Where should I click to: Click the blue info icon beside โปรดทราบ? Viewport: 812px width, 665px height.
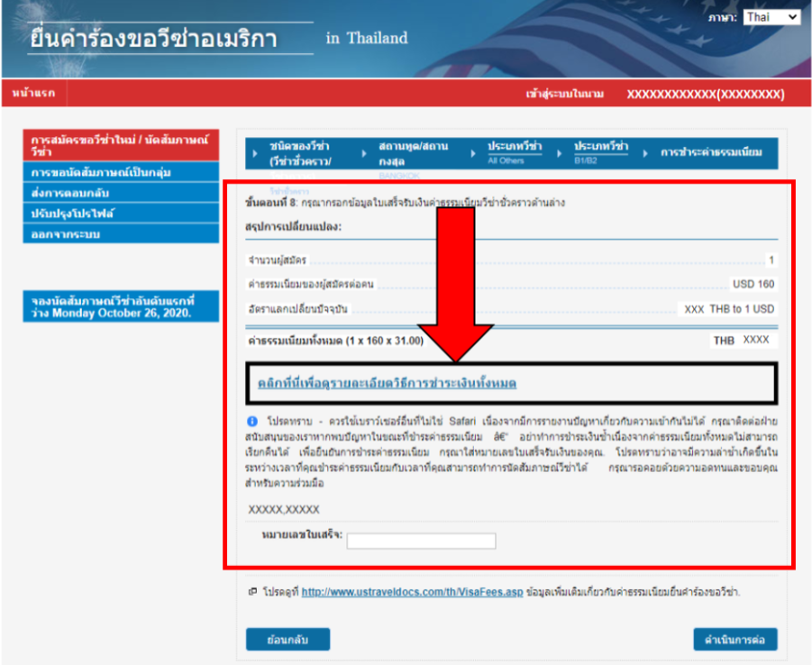click(252, 421)
